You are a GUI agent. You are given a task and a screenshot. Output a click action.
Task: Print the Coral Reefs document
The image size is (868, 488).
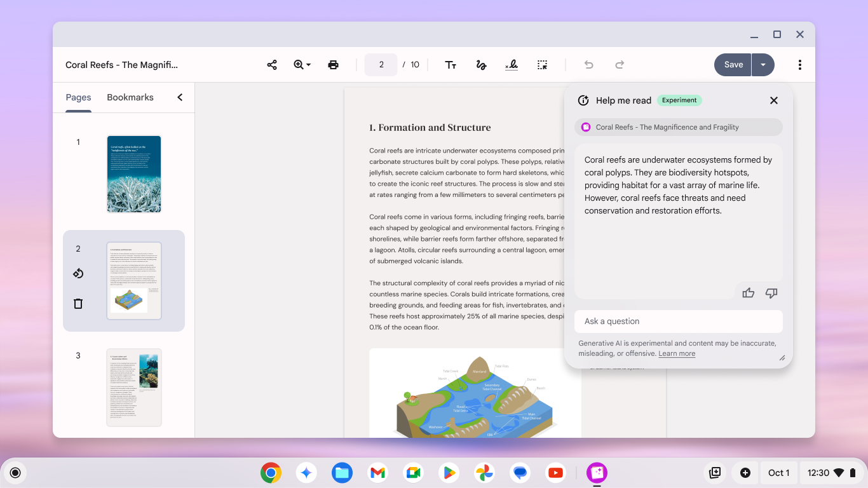(334, 64)
